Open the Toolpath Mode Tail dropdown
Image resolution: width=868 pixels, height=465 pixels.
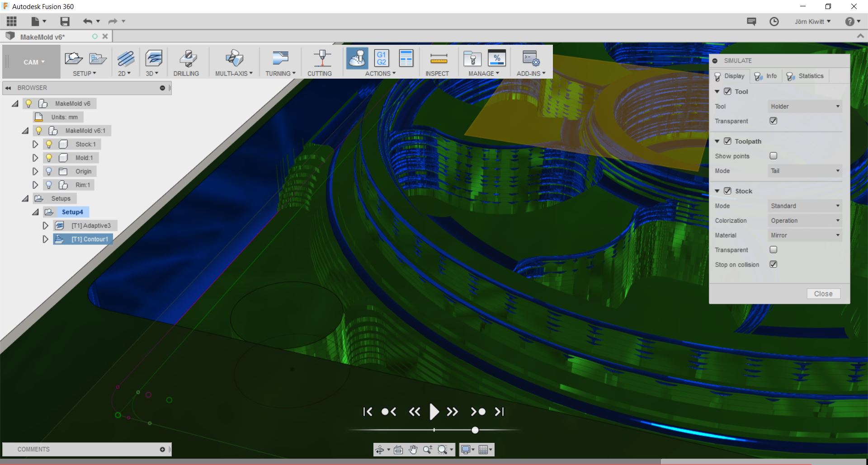(805, 171)
